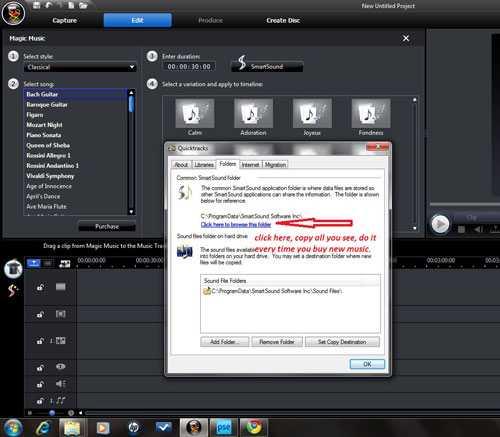The image size is (500, 437).
Task: Click the song list scrollbar thumb
Action: click(131, 104)
